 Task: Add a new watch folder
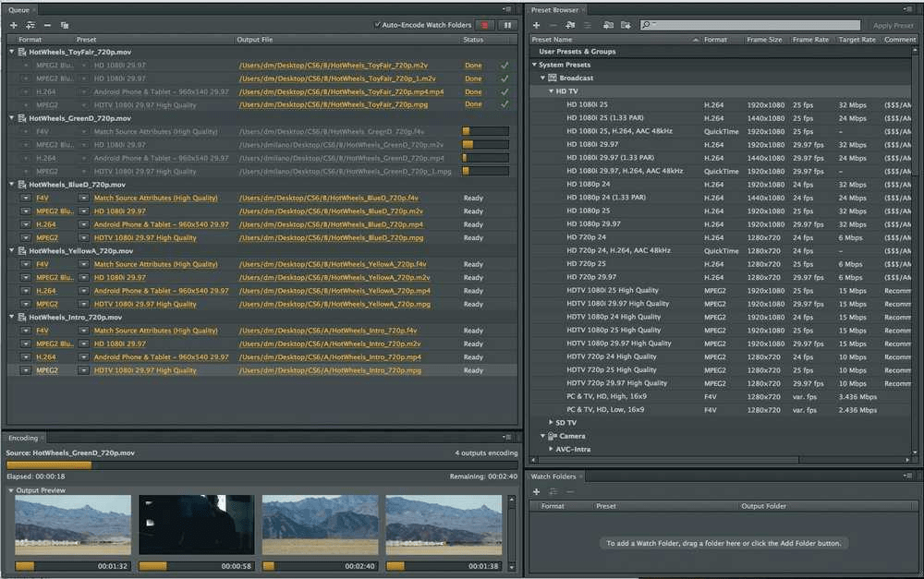534,492
